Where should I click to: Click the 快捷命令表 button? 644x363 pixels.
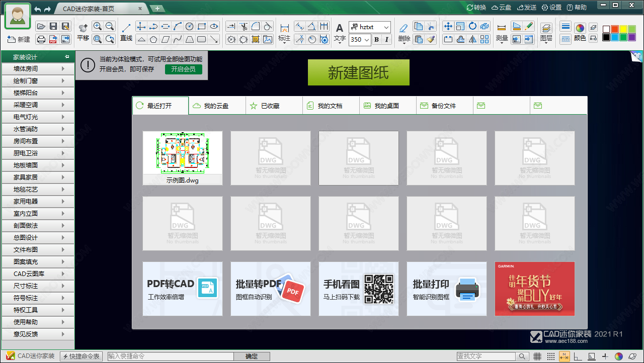pos(82,356)
